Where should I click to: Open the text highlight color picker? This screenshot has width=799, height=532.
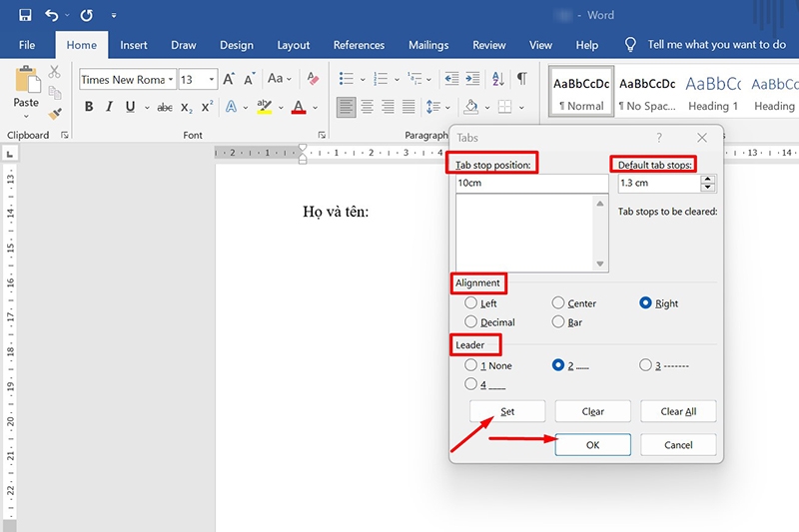[281, 108]
